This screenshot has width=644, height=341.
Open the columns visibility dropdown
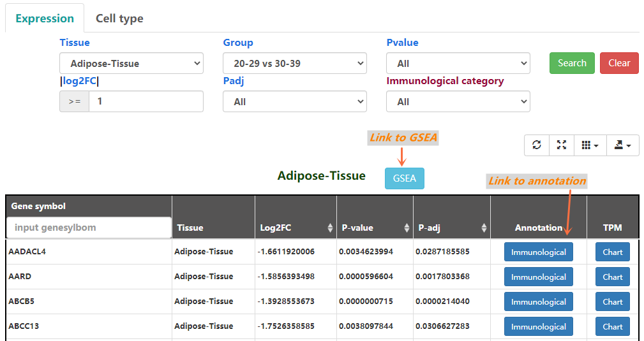pos(590,145)
